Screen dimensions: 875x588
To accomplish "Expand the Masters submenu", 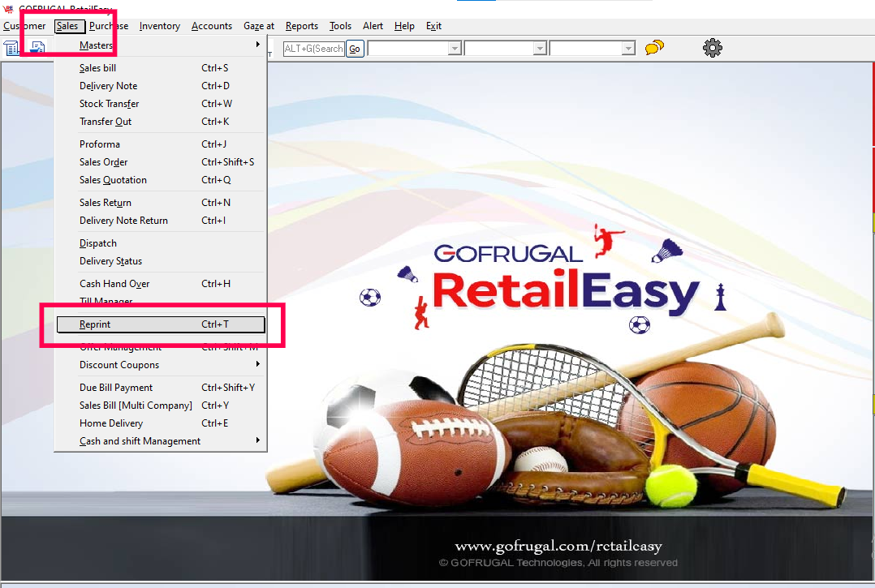I will click(161, 45).
